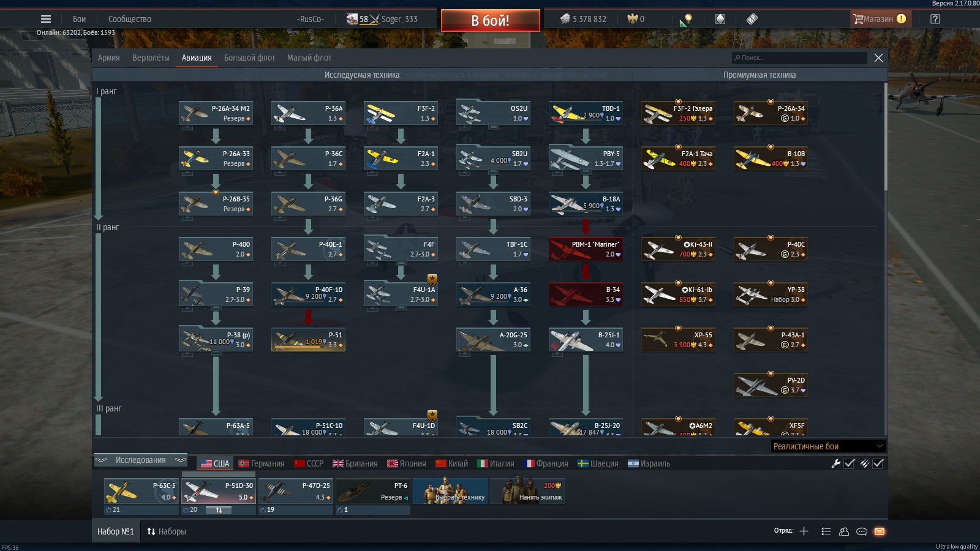Select the P-38 (p) aircraft card

click(216, 340)
